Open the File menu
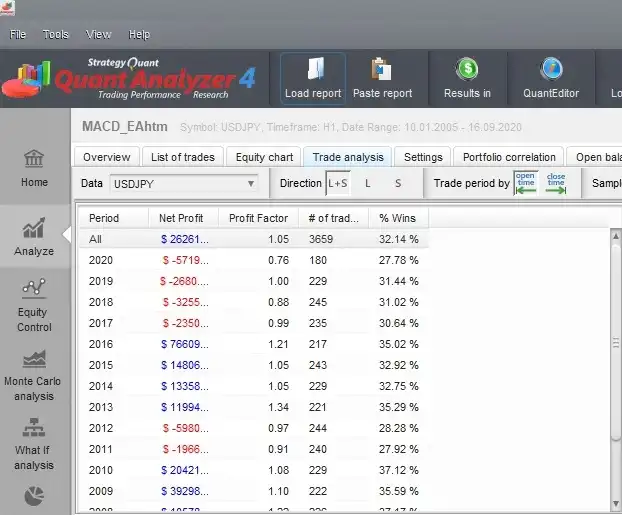Viewport: 622px width, 515px height. (18, 34)
